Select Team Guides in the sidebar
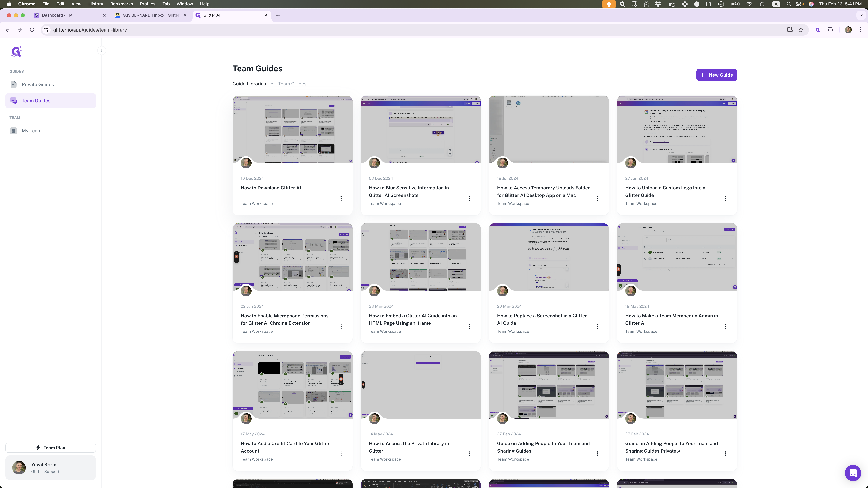The image size is (868, 488). (51, 101)
